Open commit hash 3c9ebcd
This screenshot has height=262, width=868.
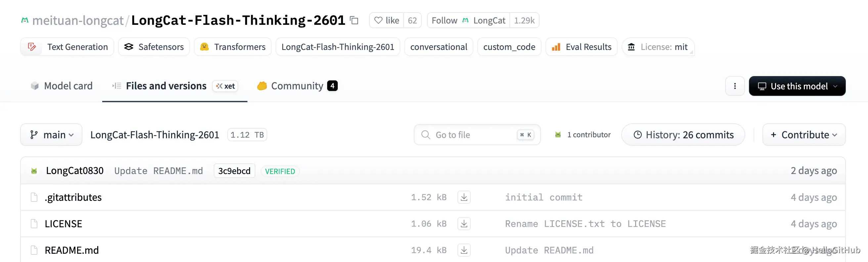[x=234, y=171]
